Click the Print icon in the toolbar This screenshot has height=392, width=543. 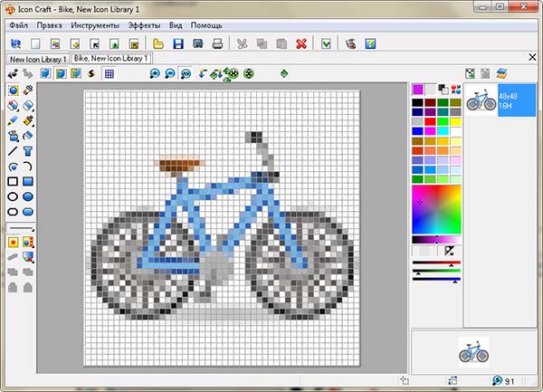click(x=217, y=43)
